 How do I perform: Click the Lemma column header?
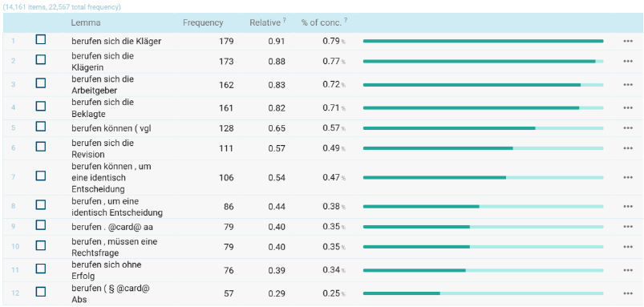tap(86, 23)
